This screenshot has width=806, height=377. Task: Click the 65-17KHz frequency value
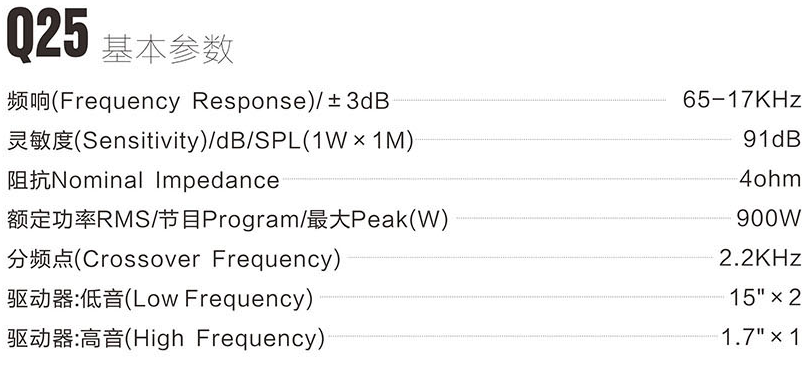(742, 99)
